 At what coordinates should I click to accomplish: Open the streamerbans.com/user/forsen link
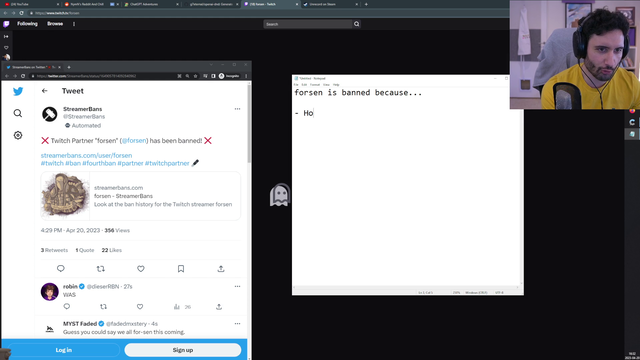(87, 156)
